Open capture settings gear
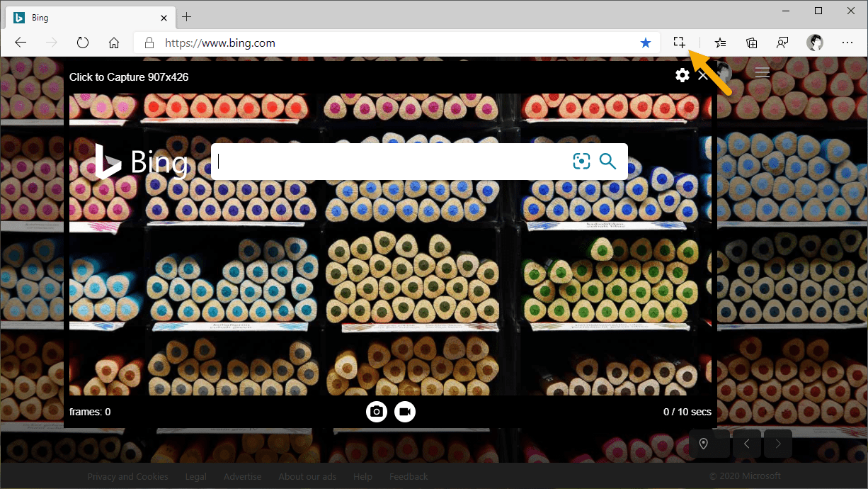Screen dimensions: 868x489 coord(682,75)
